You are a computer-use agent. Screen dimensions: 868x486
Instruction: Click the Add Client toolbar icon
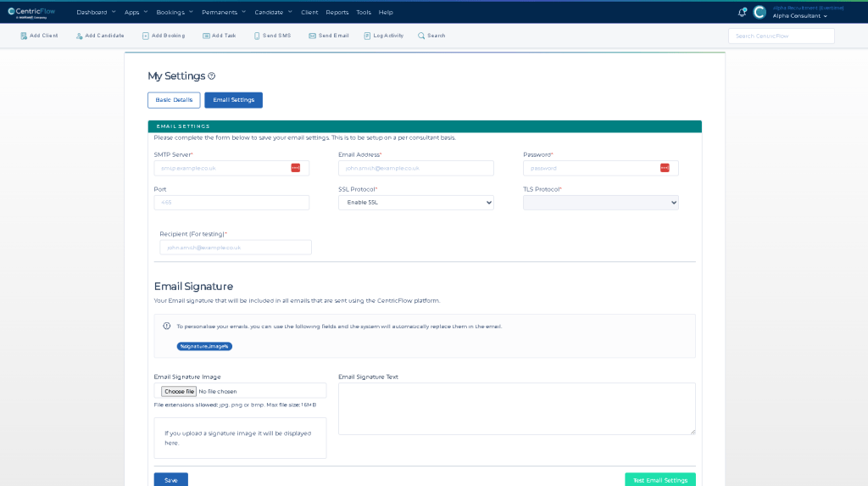[24, 36]
